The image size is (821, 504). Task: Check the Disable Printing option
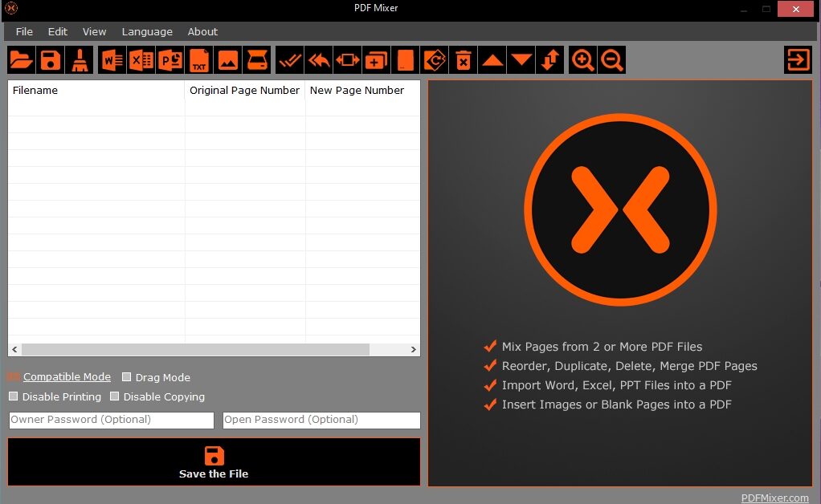(13, 396)
